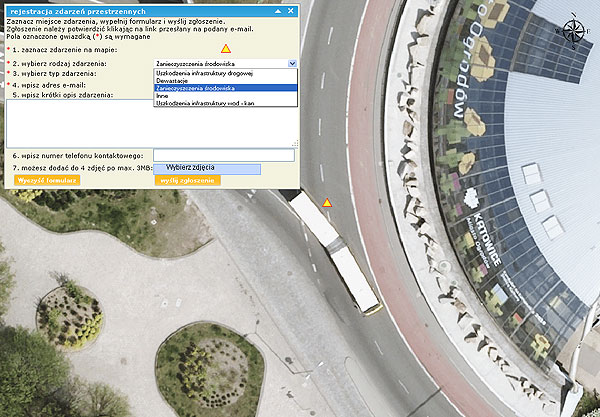The width and height of the screenshot is (600, 417).
Task: Click the label '1. zaznacz zdarzenie na mapie:'
Action: tap(65, 50)
